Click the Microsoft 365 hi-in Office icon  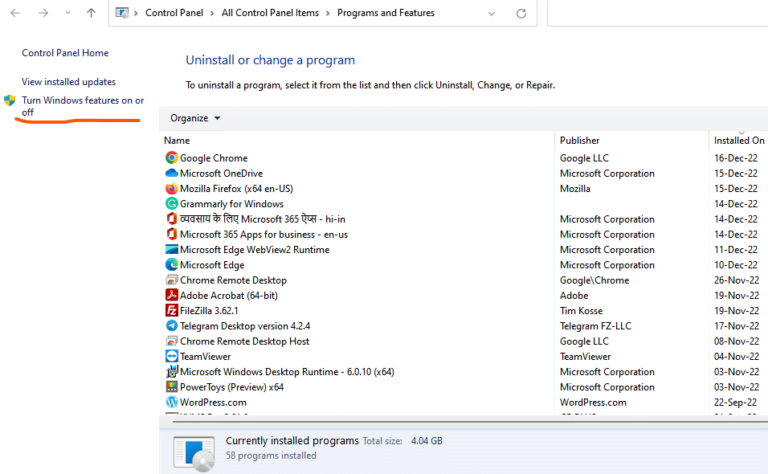[x=171, y=218]
